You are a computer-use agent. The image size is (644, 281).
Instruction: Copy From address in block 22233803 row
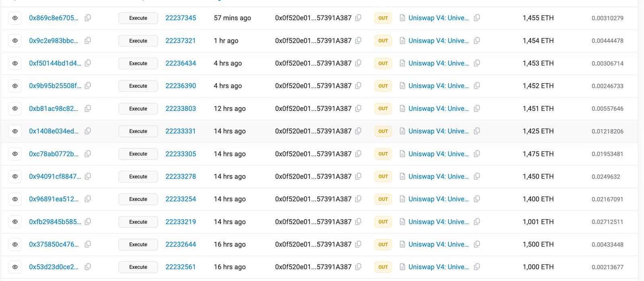[x=358, y=108]
